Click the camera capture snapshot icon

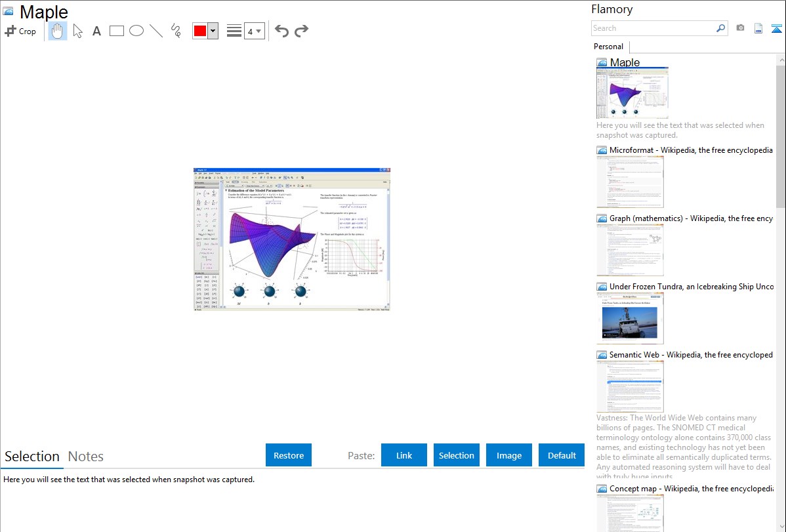point(740,28)
